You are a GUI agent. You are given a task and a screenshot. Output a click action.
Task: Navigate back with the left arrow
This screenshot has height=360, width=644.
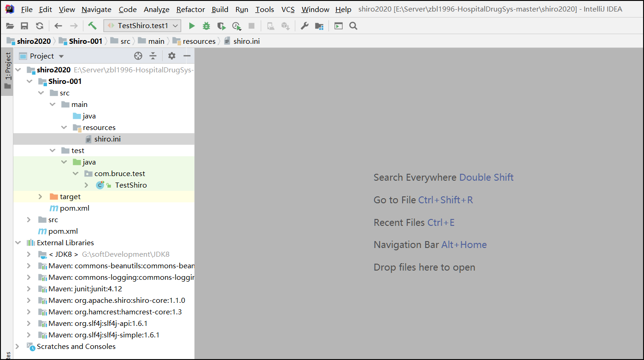(58, 26)
